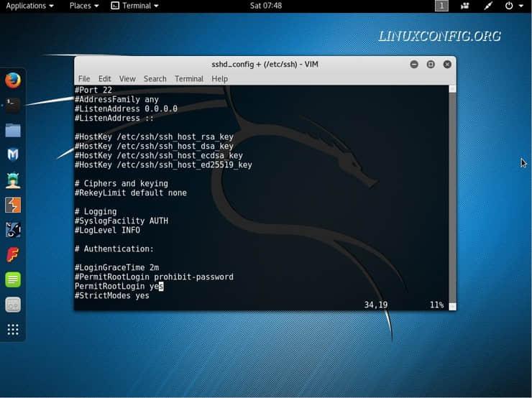This screenshot has width=532, height=398.
Task: Click the terminal vertical scrollbar
Action: 452,194
